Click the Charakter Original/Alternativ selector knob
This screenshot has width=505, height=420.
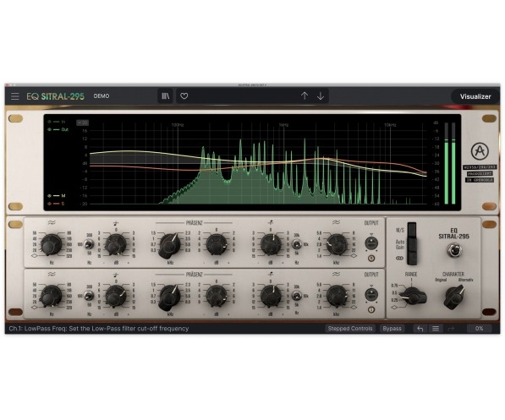tap(453, 297)
